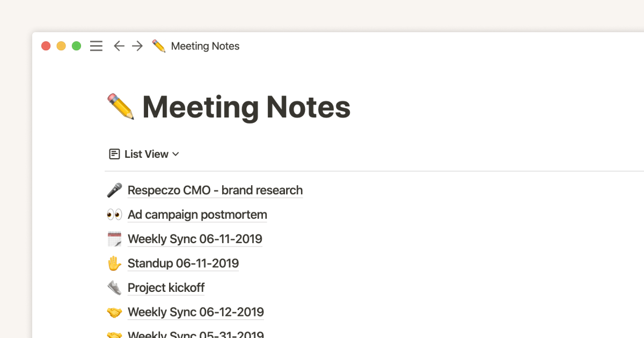Open Weekly Sync 06-11-2019 entry

tap(195, 239)
